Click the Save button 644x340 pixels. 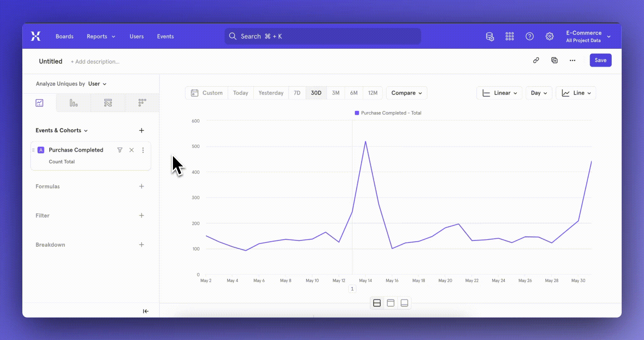click(x=600, y=60)
